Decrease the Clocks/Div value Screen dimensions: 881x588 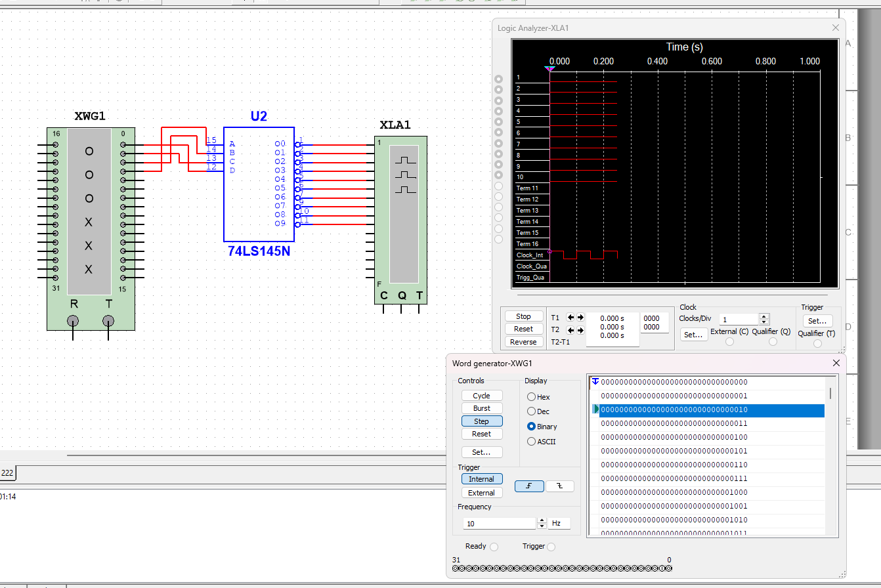764,322
